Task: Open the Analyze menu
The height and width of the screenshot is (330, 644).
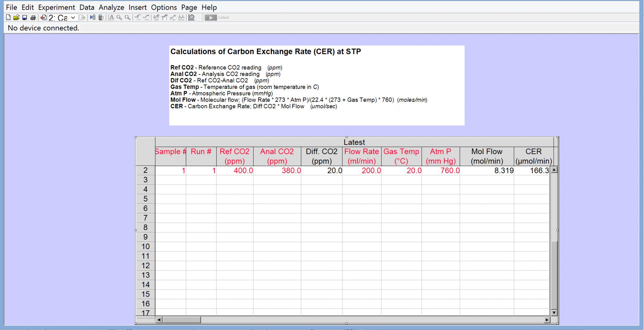Action: 111,7
